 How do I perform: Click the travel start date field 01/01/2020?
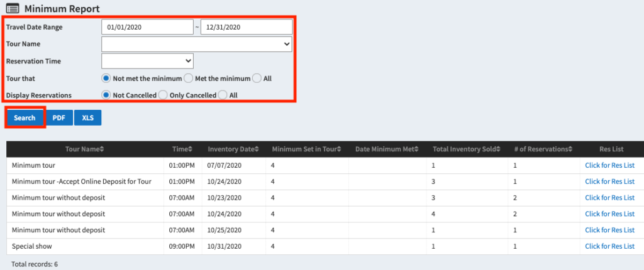click(147, 27)
